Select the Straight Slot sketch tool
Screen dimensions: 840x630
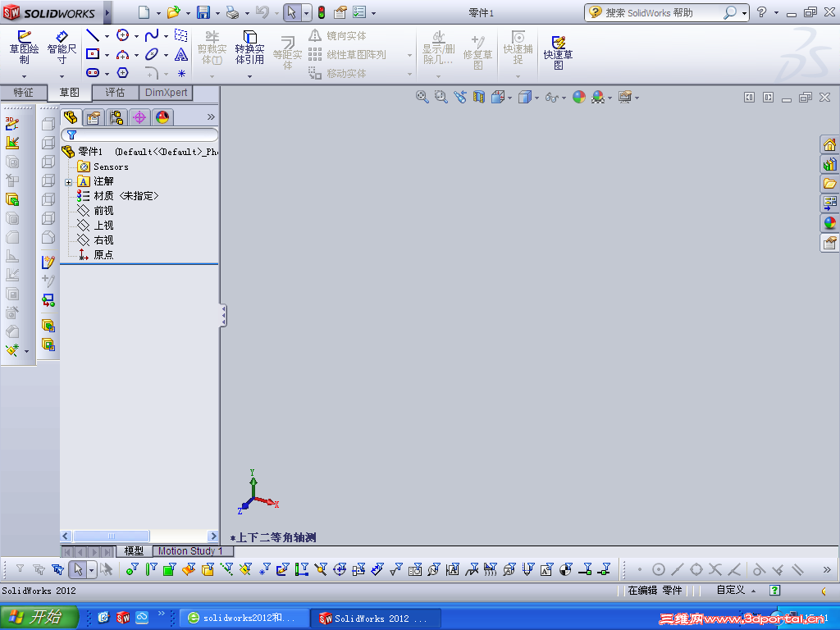[93, 72]
